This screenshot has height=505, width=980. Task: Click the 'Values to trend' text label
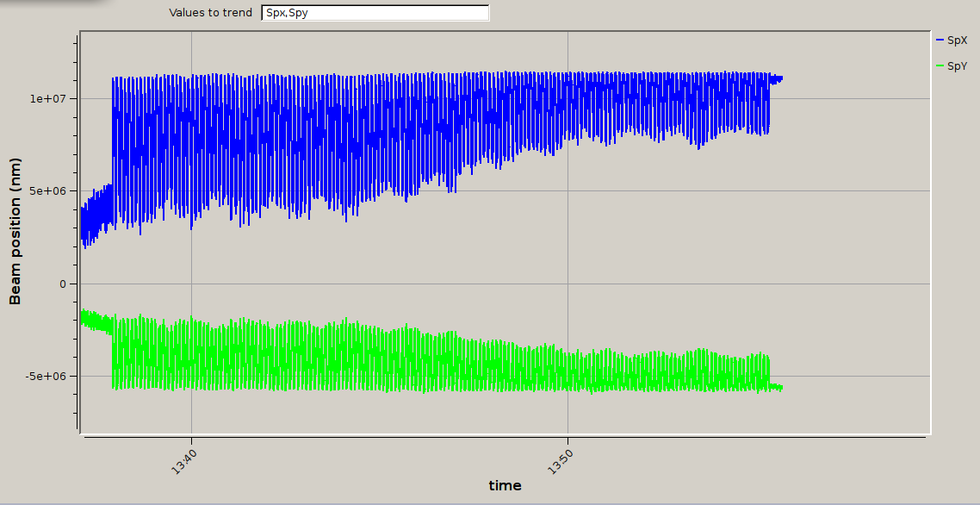pos(210,13)
